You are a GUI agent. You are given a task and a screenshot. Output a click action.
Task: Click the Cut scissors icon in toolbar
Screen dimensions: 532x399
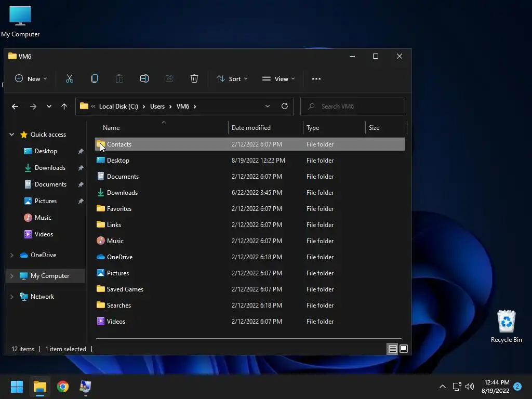tap(70, 79)
